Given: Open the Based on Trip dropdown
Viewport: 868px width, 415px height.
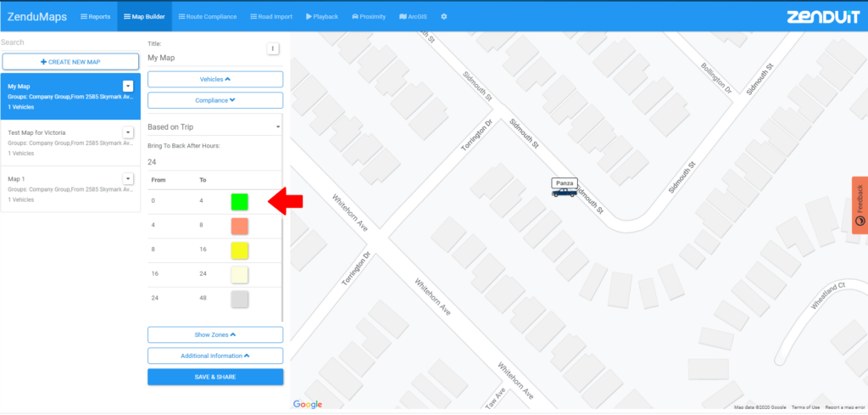Looking at the screenshot, I should point(214,127).
